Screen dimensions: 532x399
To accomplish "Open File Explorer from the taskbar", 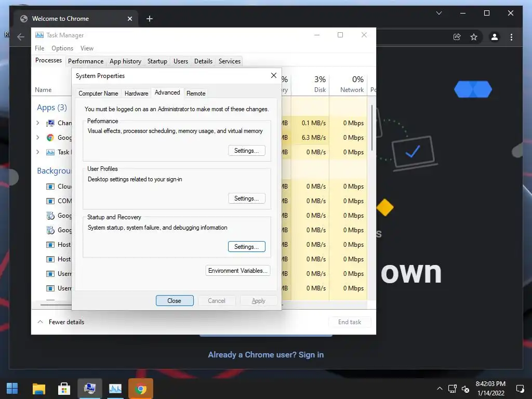I will click(x=38, y=389).
